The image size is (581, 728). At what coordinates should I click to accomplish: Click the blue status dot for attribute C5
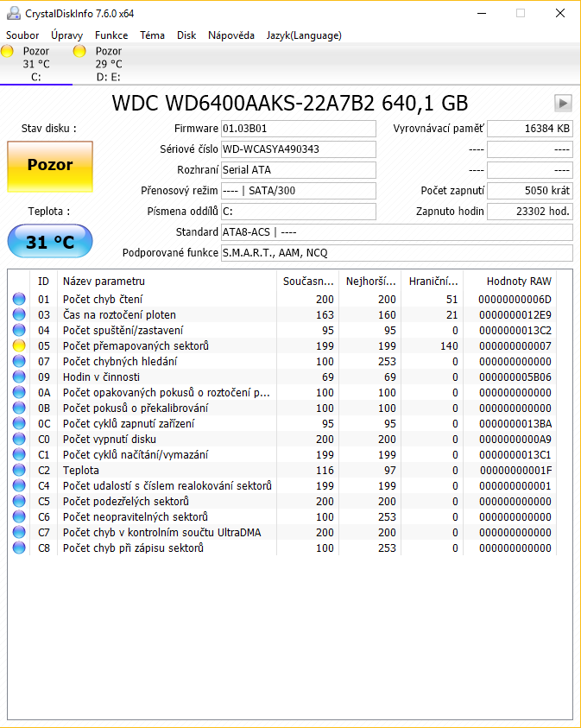[19, 502]
